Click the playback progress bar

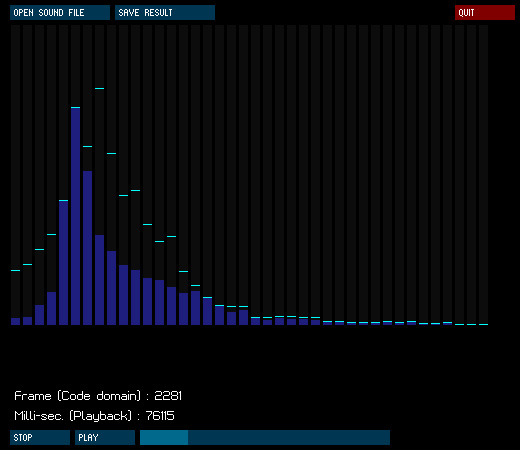[265, 437]
